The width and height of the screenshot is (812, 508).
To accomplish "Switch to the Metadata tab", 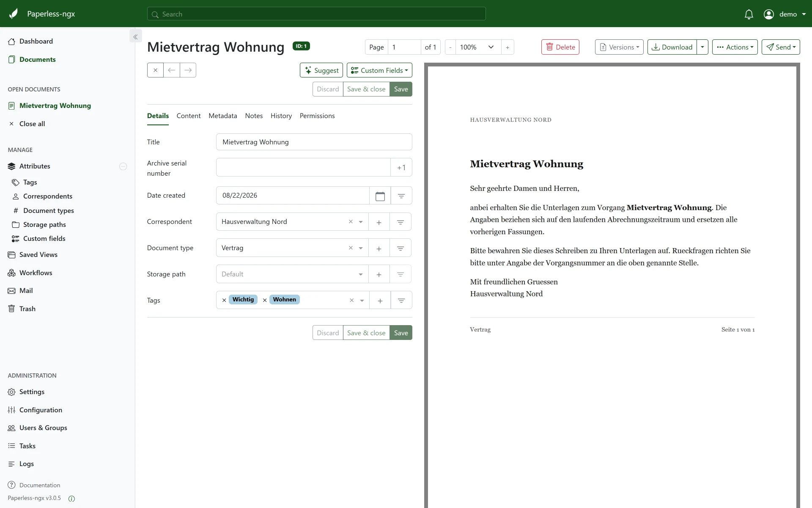I will point(223,116).
